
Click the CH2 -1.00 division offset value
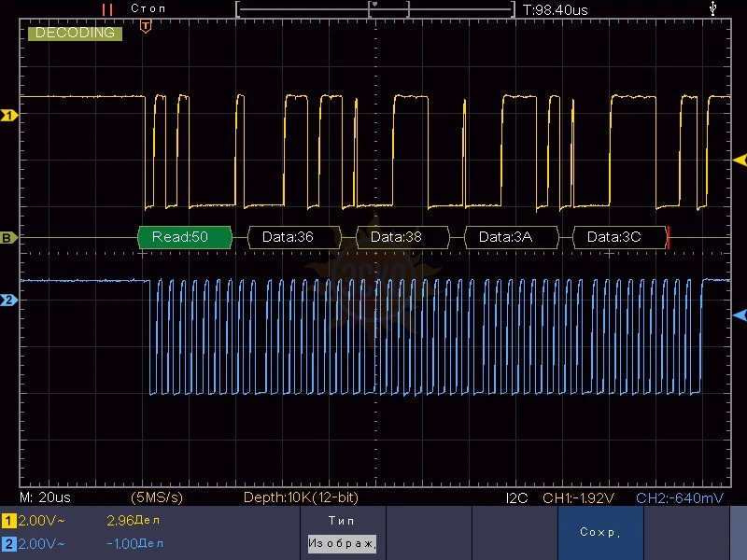[134, 543]
